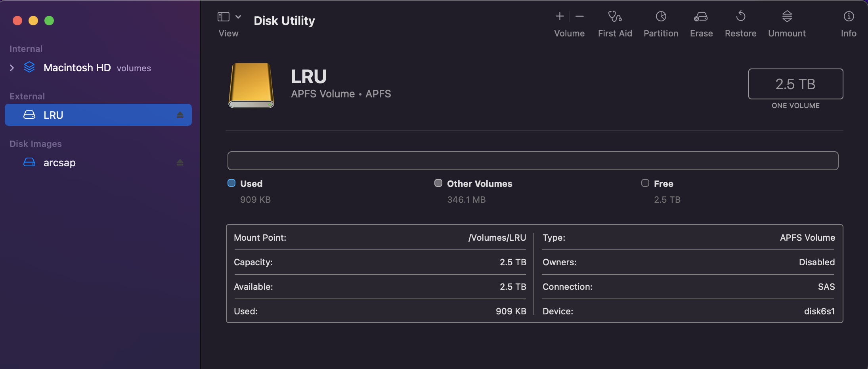Unmount the selected volume via toolbar
Image resolution: width=868 pixels, height=369 pixels.
(x=787, y=16)
